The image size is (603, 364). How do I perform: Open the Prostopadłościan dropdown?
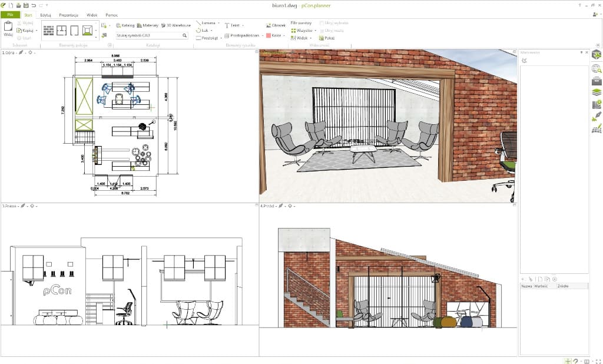(263, 35)
